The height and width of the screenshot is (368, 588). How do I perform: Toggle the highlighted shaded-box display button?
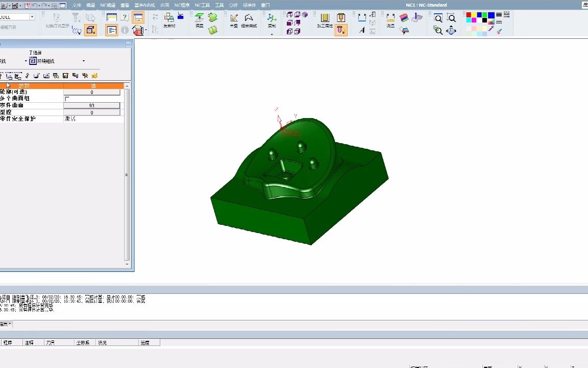coord(90,30)
